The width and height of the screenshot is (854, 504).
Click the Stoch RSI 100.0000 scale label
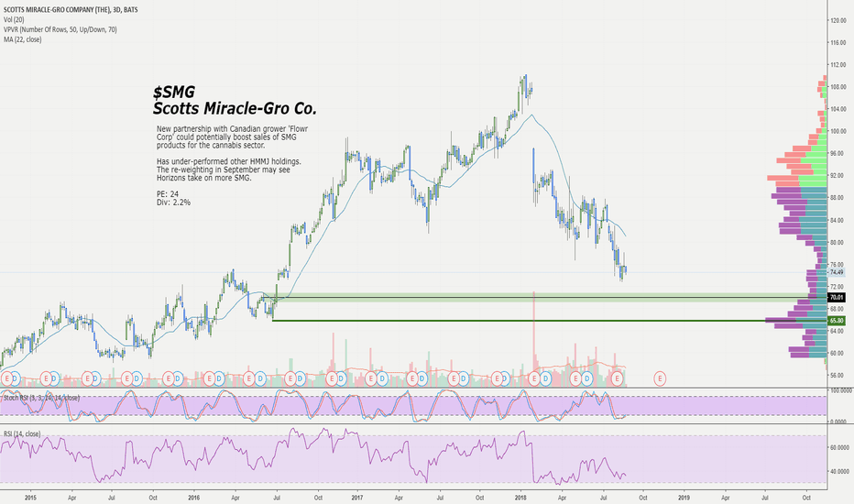(841, 390)
